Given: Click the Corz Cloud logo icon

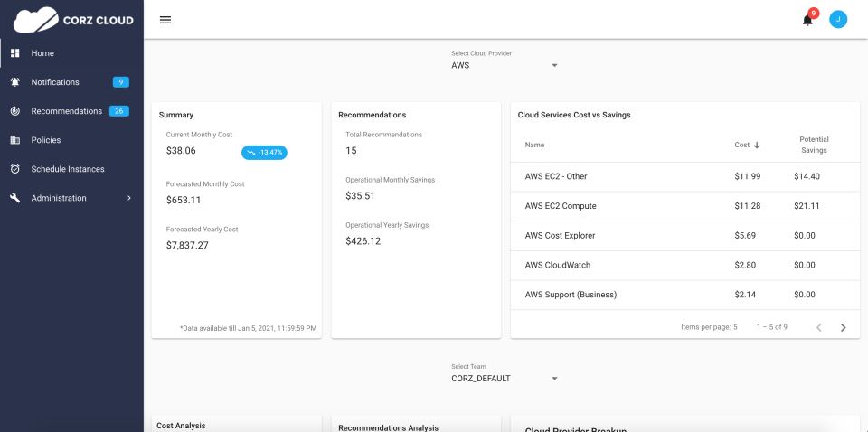Looking at the screenshot, I should [34, 19].
